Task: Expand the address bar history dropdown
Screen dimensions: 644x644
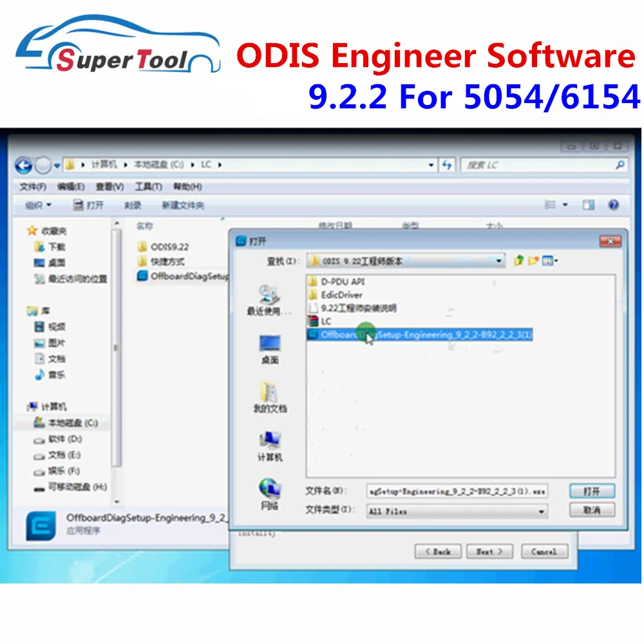Action: coord(431,165)
